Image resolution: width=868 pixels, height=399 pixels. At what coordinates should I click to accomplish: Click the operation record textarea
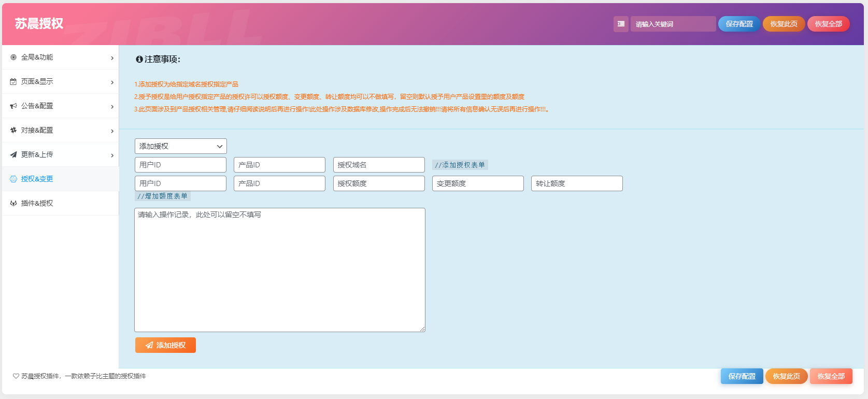pos(280,270)
